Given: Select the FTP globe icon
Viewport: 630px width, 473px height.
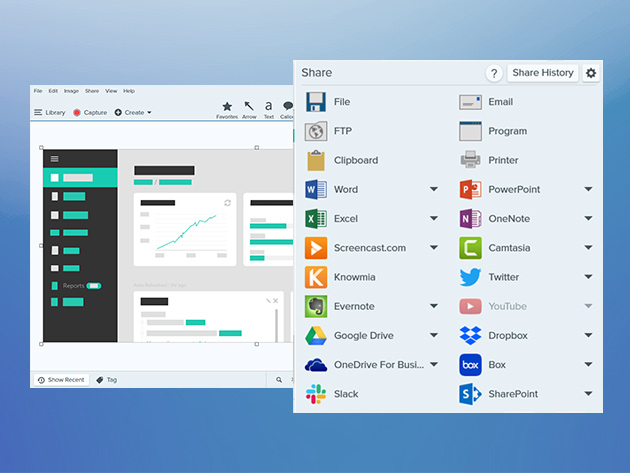Looking at the screenshot, I should [316, 131].
